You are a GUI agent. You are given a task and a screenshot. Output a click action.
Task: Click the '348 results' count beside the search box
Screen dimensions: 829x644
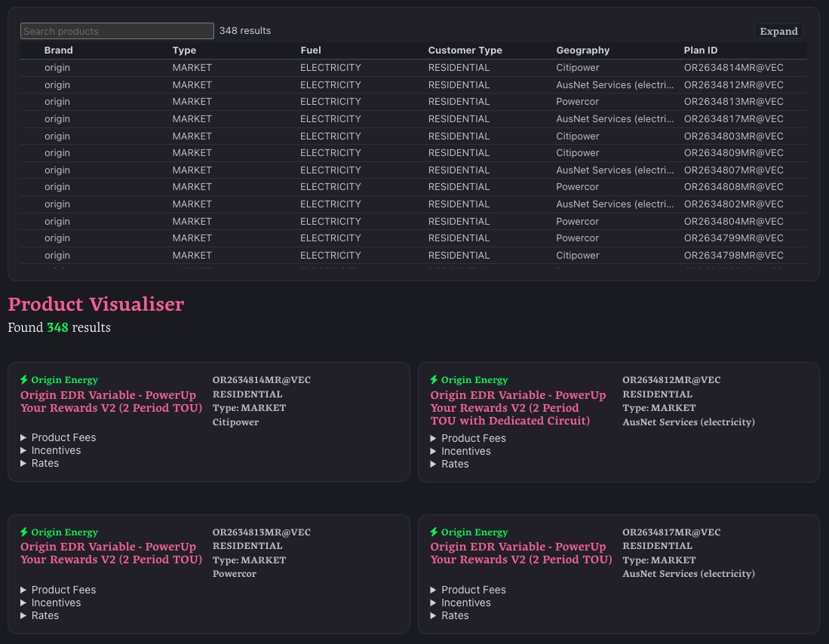245,31
